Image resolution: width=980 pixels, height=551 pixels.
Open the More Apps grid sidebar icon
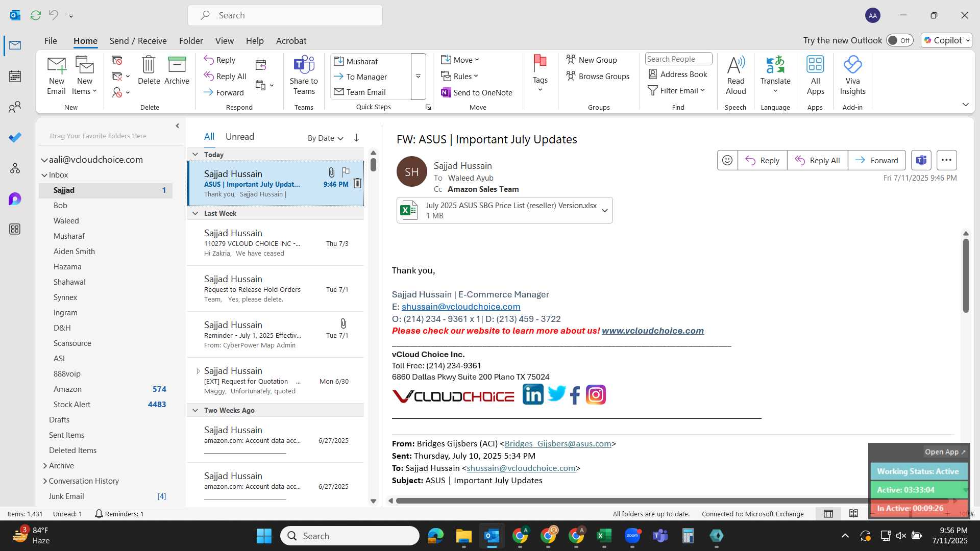pos(15,229)
